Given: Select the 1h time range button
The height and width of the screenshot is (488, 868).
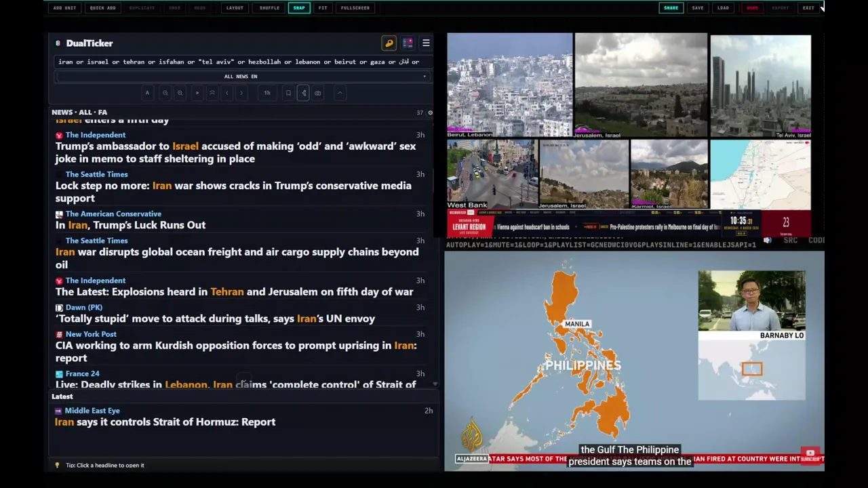Looking at the screenshot, I should click(x=267, y=93).
